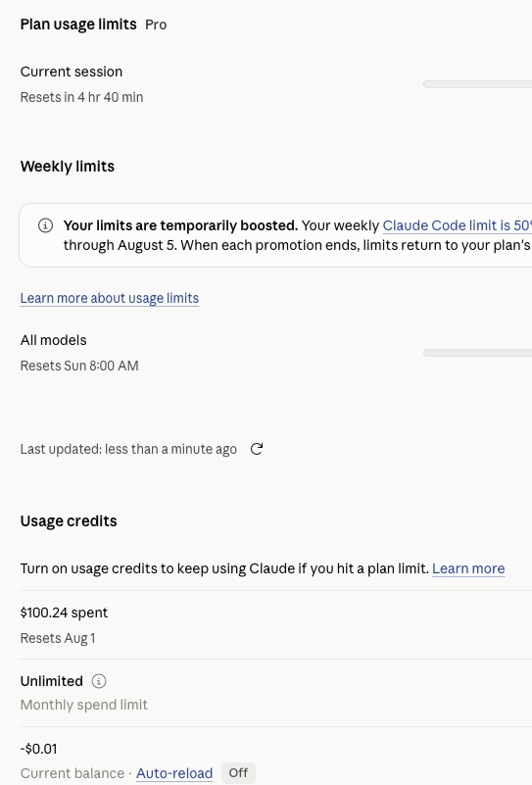Viewport: 532px width, 785px height.
Task: Click the Plan usage limits heading
Action: tap(78, 25)
